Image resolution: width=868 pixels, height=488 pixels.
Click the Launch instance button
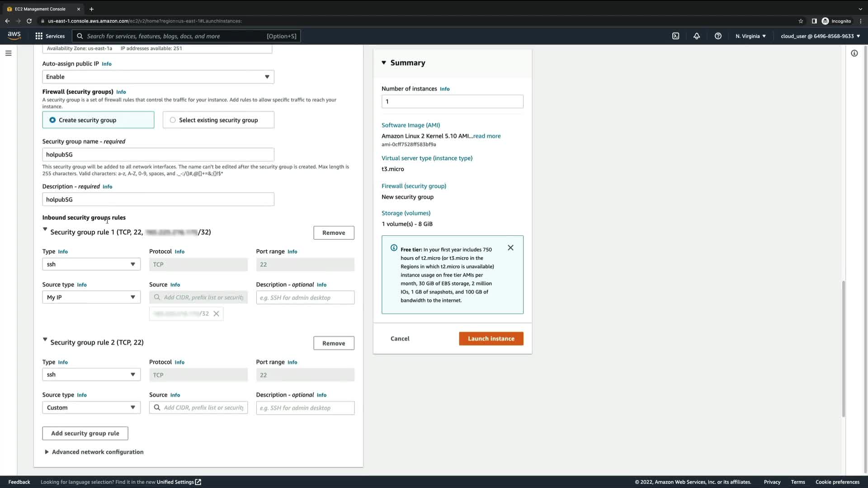click(491, 338)
